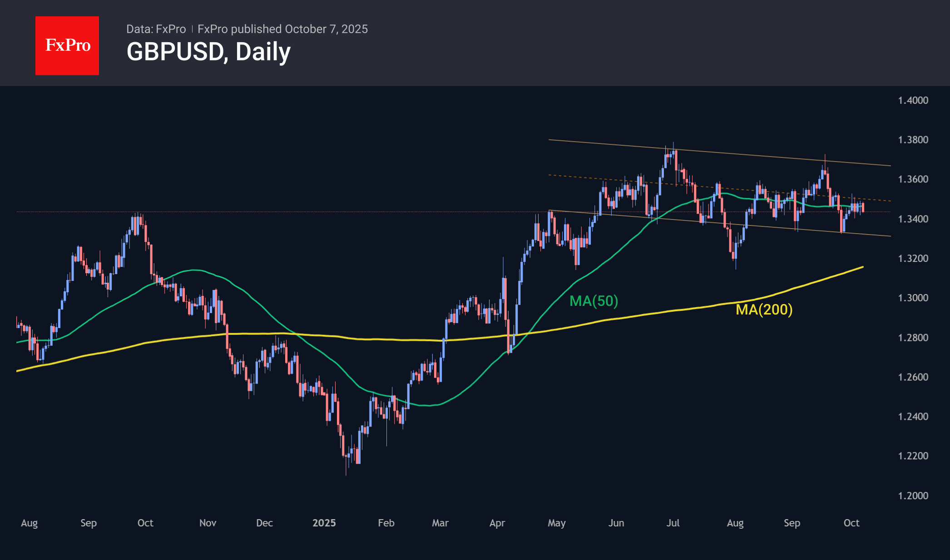Click the Nov time axis label
This screenshot has height=560, width=950.
[208, 523]
